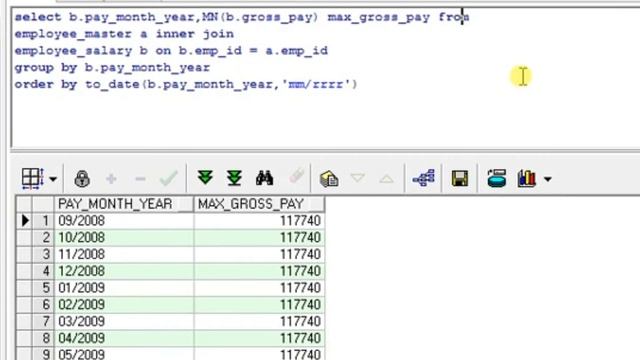Click the 'group by b.pay_month_year' line
The height and width of the screenshot is (360, 640).
coord(112,68)
